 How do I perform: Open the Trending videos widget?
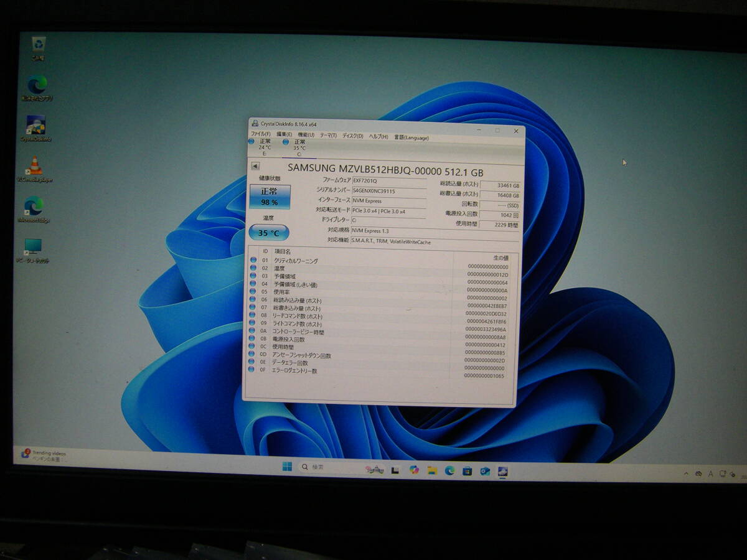click(x=45, y=454)
